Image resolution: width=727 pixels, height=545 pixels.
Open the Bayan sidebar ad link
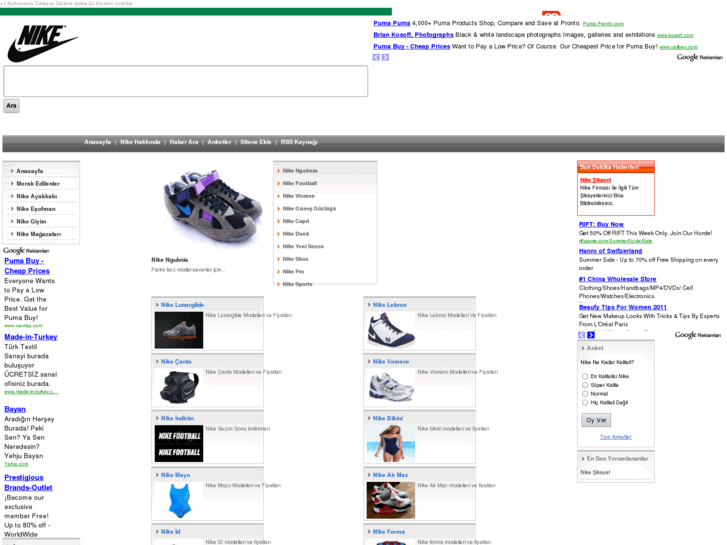click(15, 409)
